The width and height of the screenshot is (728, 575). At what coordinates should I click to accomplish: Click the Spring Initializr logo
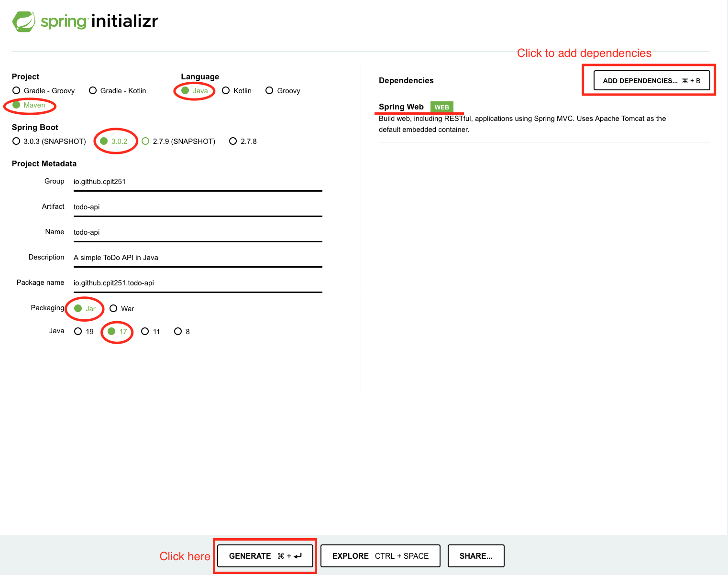85,22
